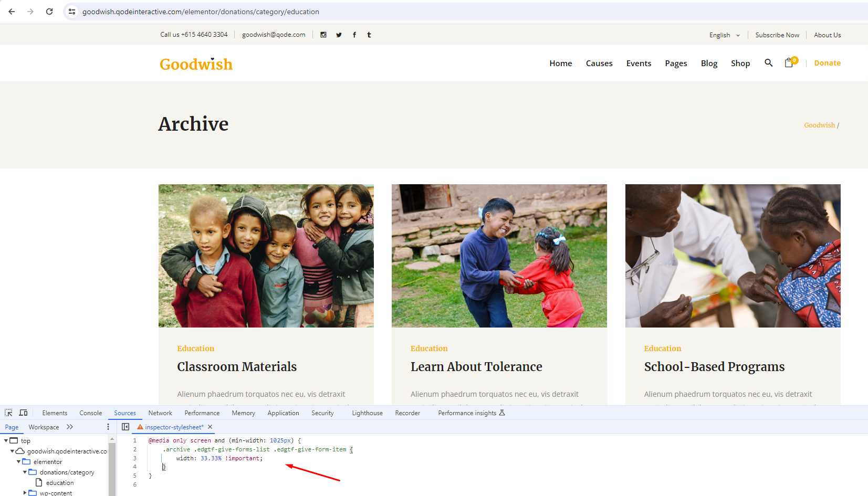Click the Donate link
868x496 pixels.
click(x=827, y=63)
